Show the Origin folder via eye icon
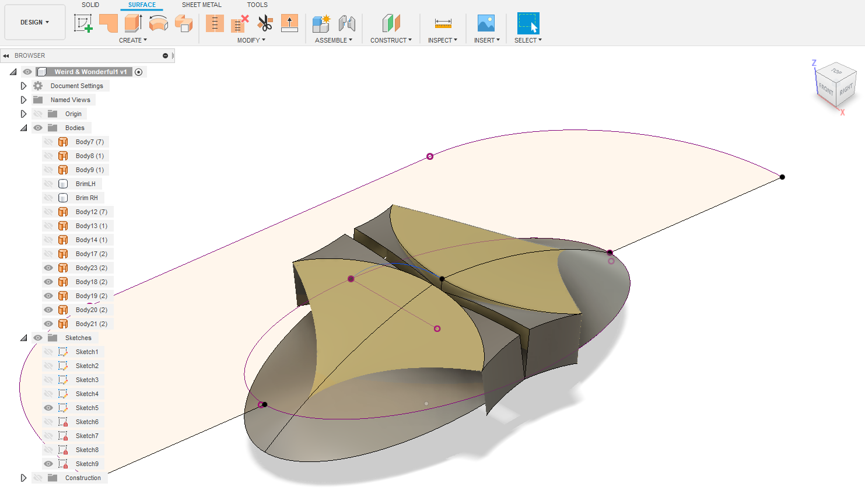This screenshot has width=865, height=504. click(38, 114)
